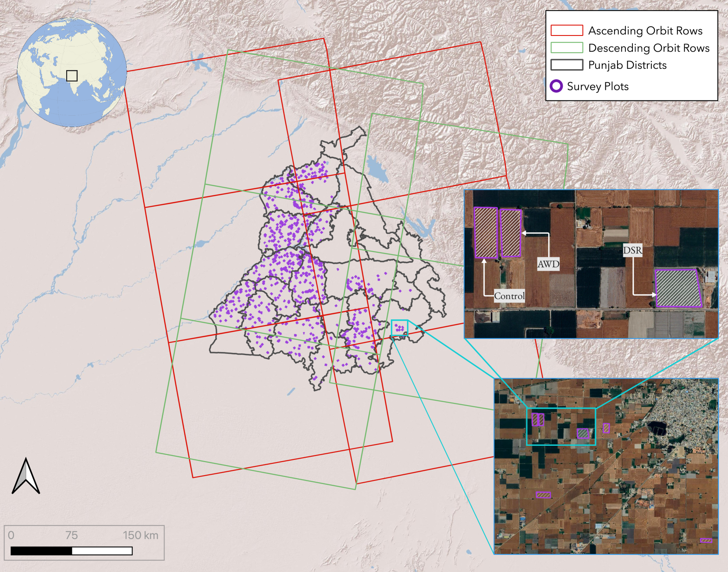Click the black segment of the scale bar
Screen dimensions: 728x572
click(x=41, y=551)
